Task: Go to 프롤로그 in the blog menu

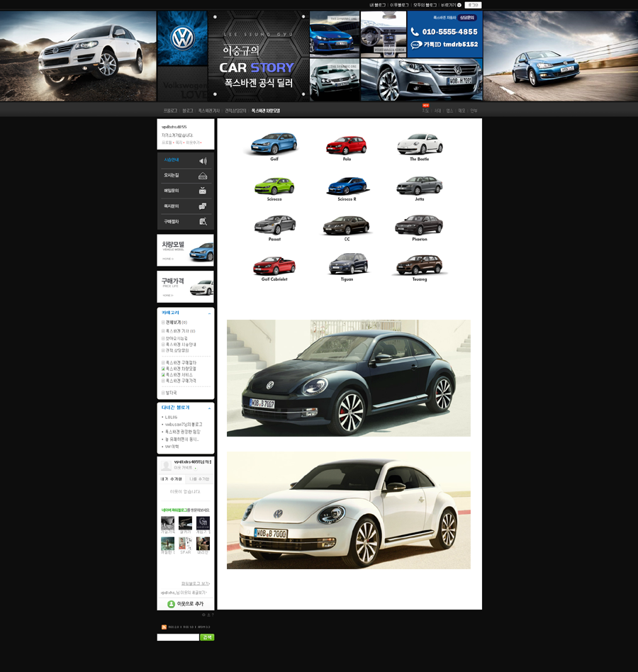Action: (x=170, y=111)
